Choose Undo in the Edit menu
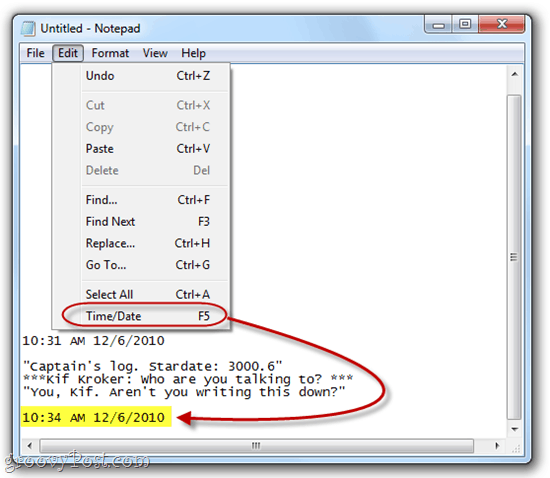Screen dimensions: 550x478 148,76
